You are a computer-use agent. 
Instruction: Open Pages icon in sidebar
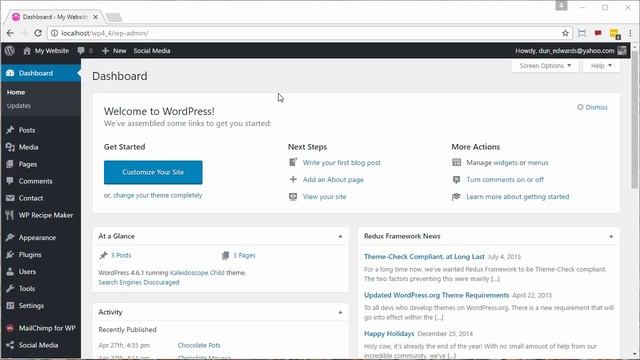point(10,164)
